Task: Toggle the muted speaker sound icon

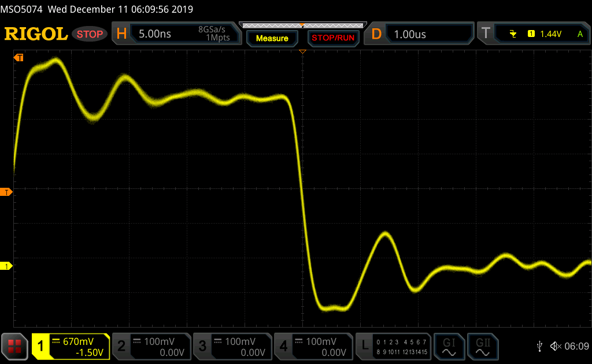Action: (556, 346)
